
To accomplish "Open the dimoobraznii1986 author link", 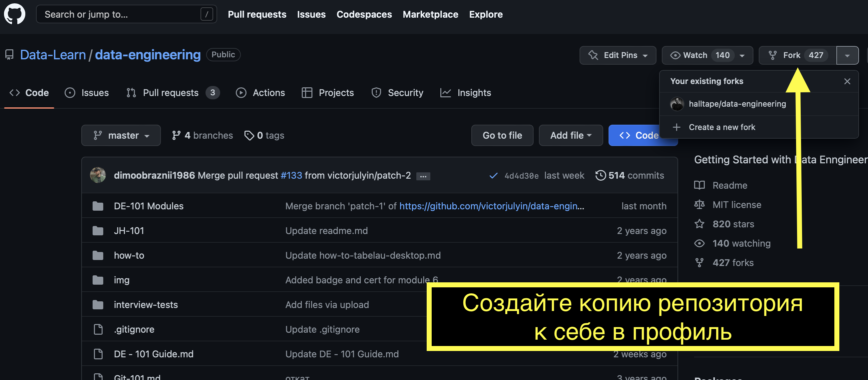I will [154, 175].
